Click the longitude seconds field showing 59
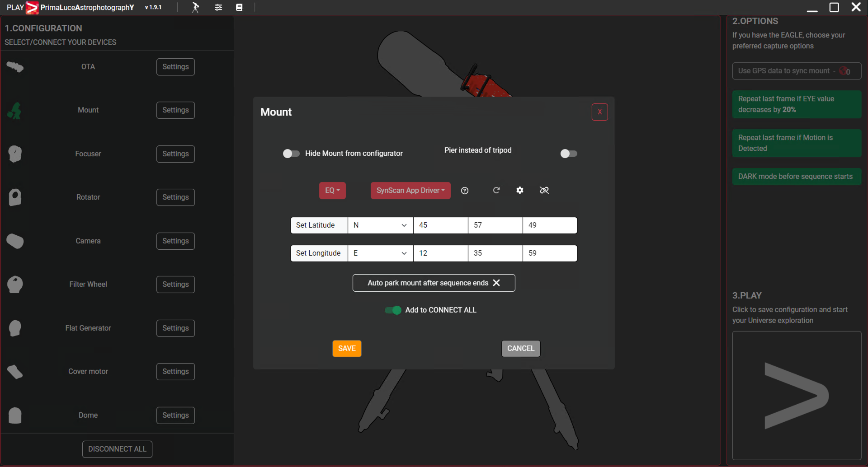868x467 pixels. coord(550,253)
